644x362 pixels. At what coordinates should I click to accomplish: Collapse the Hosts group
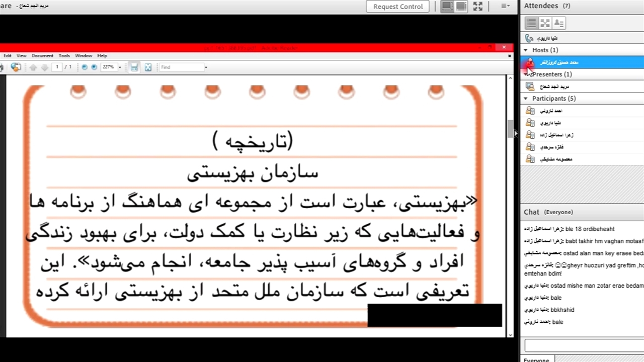(526, 50)
